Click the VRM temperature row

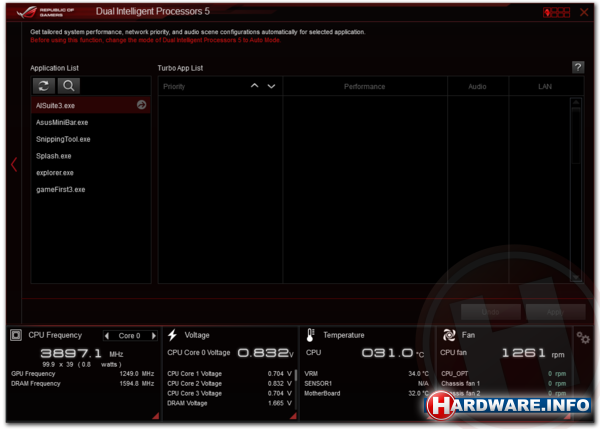point(367,374)
